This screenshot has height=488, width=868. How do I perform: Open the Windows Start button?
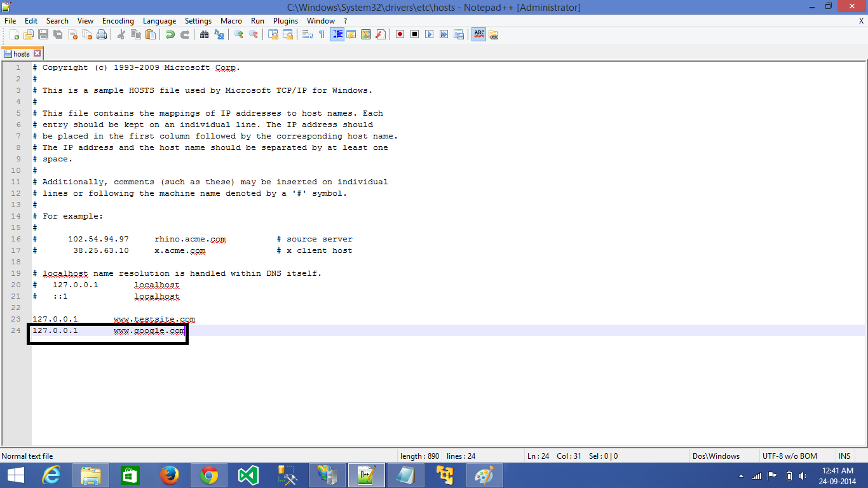pos(15,475)
